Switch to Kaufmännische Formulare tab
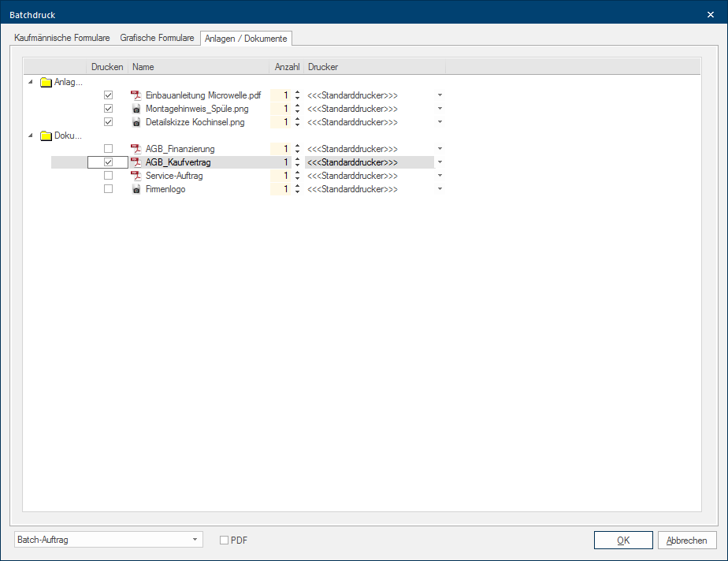This screenshot has width=728, height=561. [x=62, y=38]
